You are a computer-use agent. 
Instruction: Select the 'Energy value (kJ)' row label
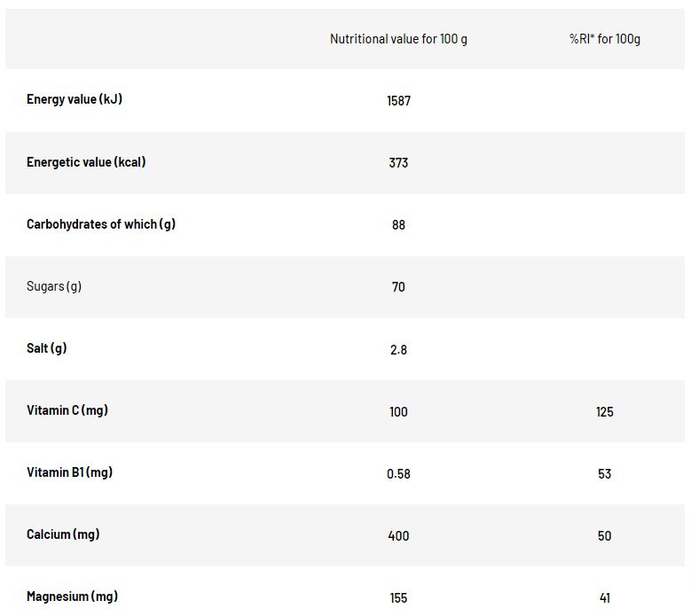coord(75,99)
